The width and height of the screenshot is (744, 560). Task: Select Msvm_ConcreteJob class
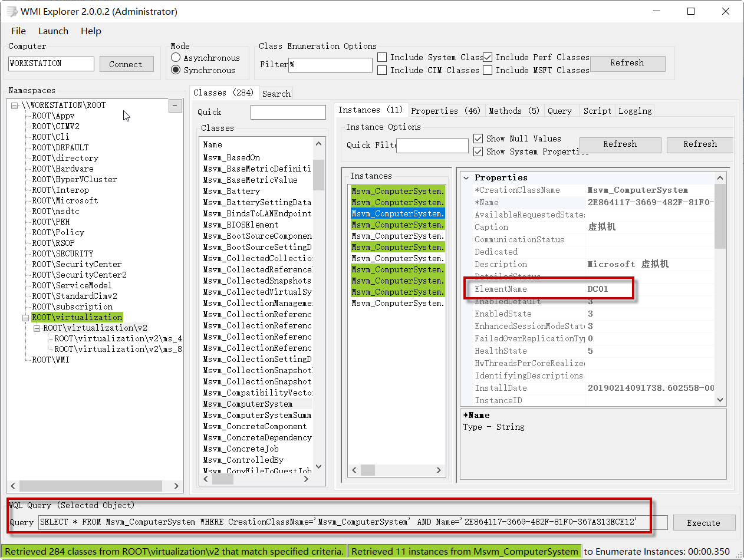coord(241,449)
